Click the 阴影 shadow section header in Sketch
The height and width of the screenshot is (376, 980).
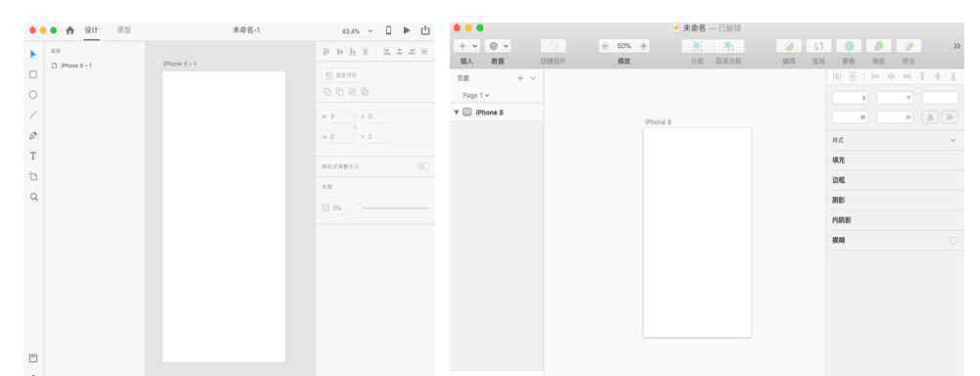click(x=838, y=201)
